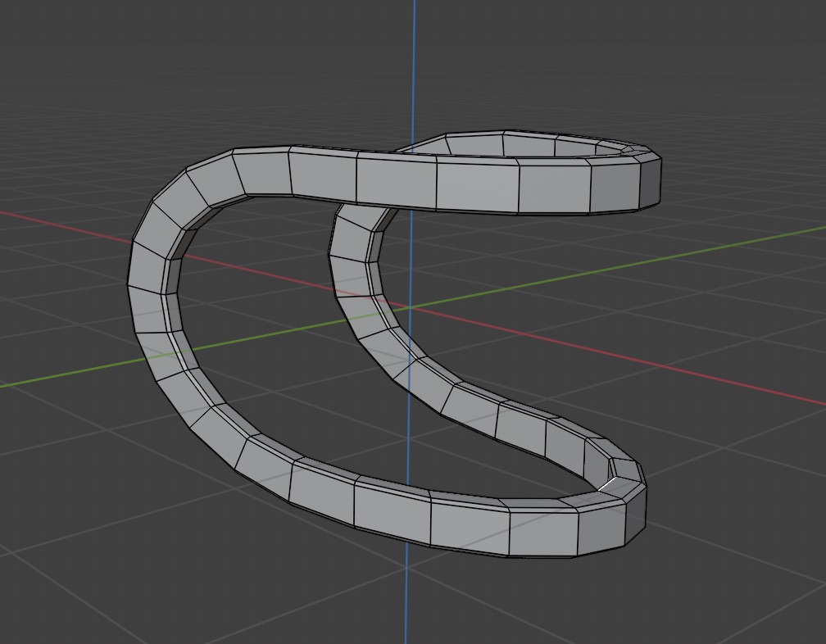
Task: Select the white highlighted edge on the mesh
Action: tap(610, 487)
